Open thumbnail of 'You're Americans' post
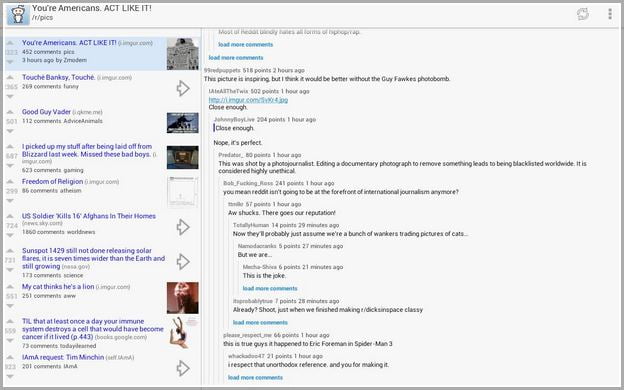The height and width of the screenshot is (390, 624). 183,54
